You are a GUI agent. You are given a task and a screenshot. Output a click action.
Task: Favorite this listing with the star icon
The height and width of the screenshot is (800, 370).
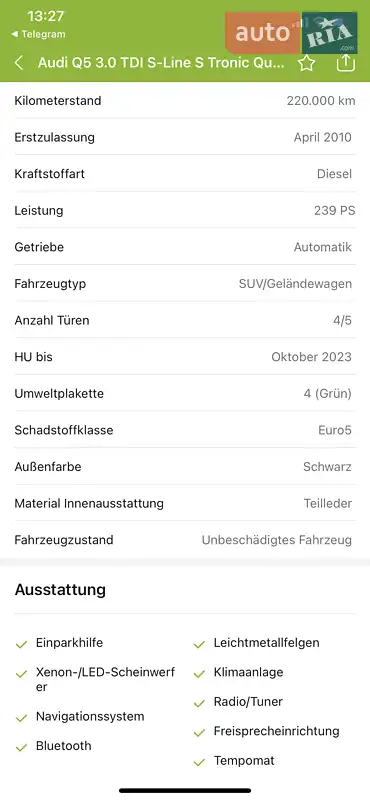coord(306,63)
